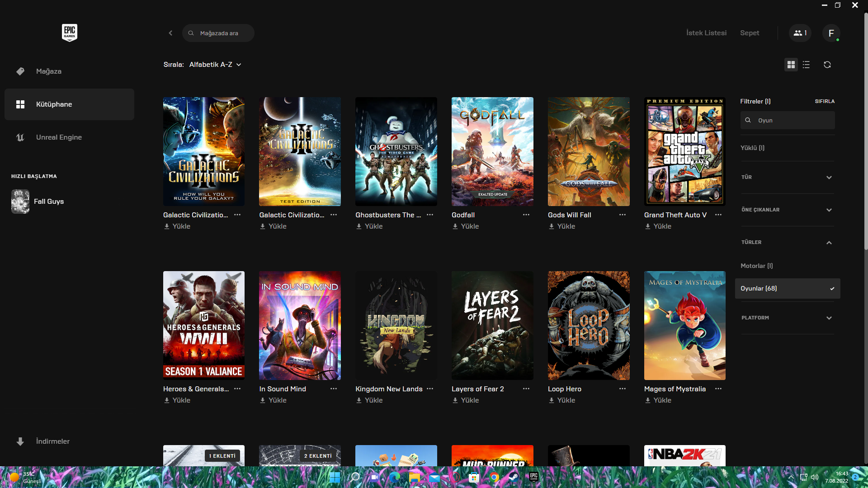Open the İndirmeler section
Viewport: 868px width, 488px height.
tap(69, 441)
